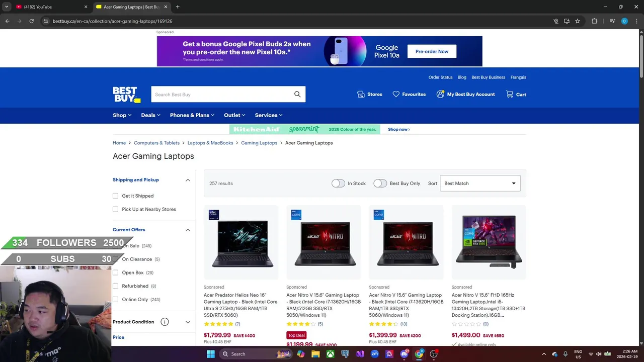Open the Stores locator icon
This screenshot has width=644, height=362.
coord(361,94)
